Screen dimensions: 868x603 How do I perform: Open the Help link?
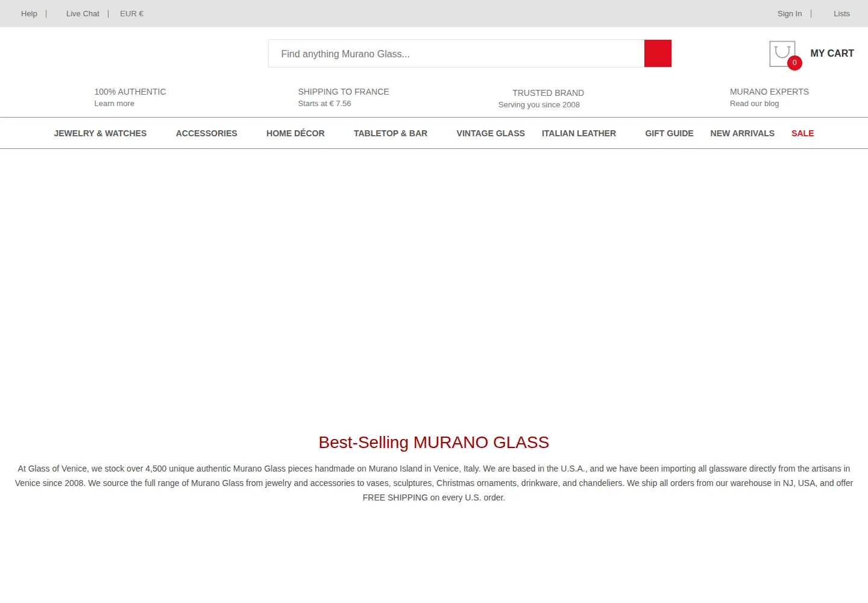coord(29,14)
